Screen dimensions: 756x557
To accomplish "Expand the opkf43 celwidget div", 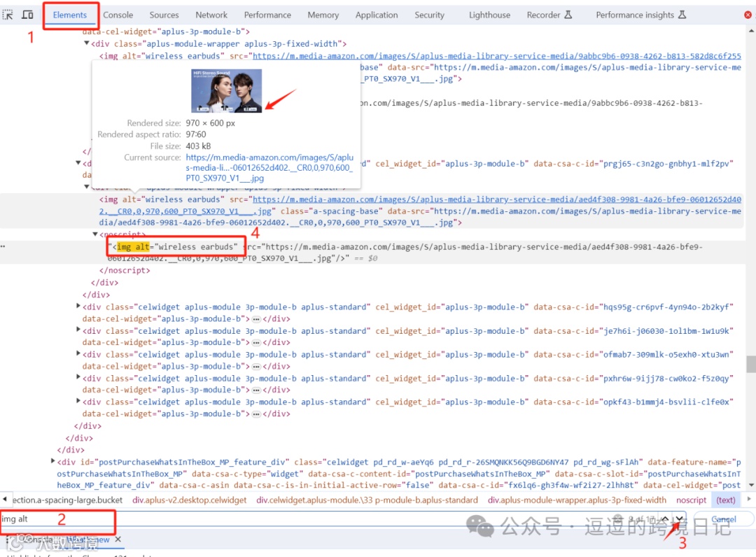I will pos(78,400).
